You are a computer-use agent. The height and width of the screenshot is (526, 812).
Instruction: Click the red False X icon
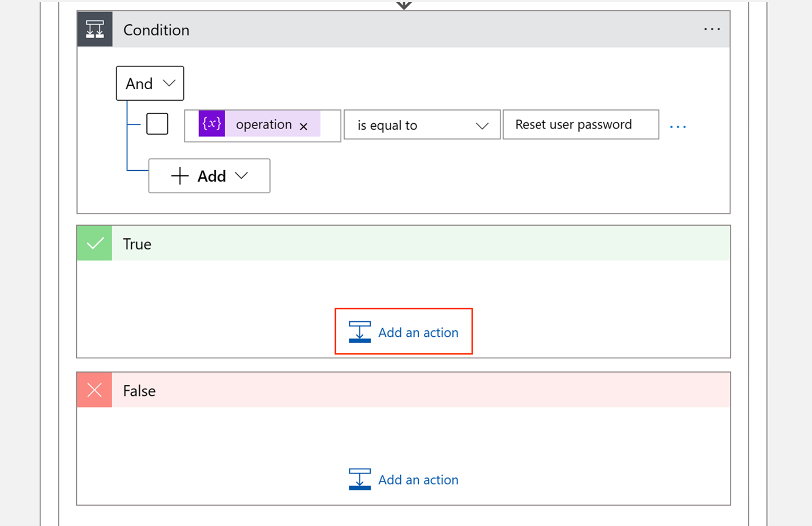[95, 391]
